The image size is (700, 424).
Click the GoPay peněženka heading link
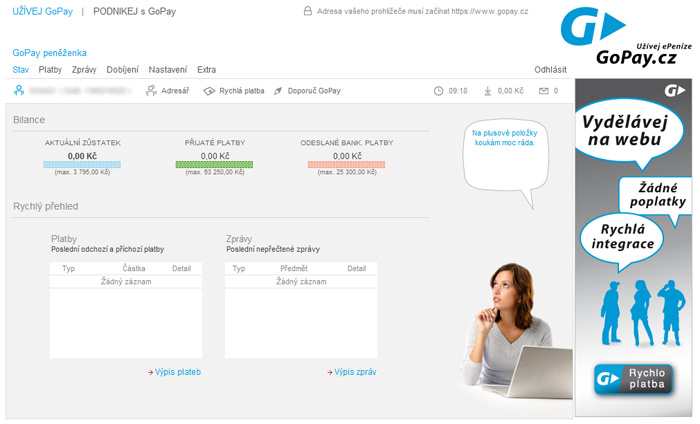pyautogui.click(x=50, y=53)
